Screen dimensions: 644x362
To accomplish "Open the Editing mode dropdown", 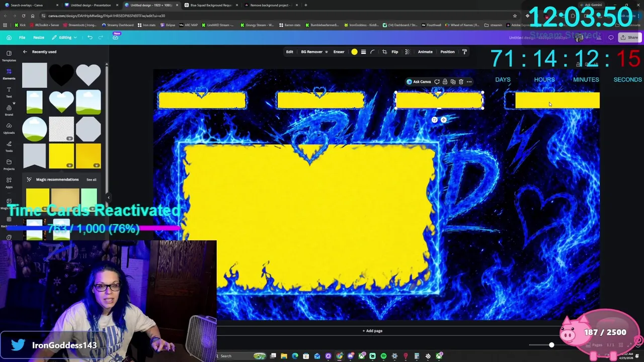I will click(64, 37).
